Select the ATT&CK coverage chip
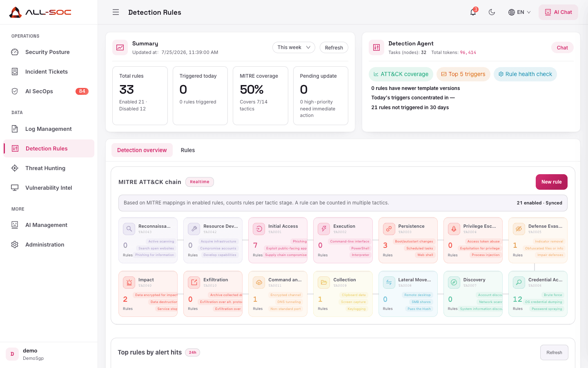 [x=401, y=74]
